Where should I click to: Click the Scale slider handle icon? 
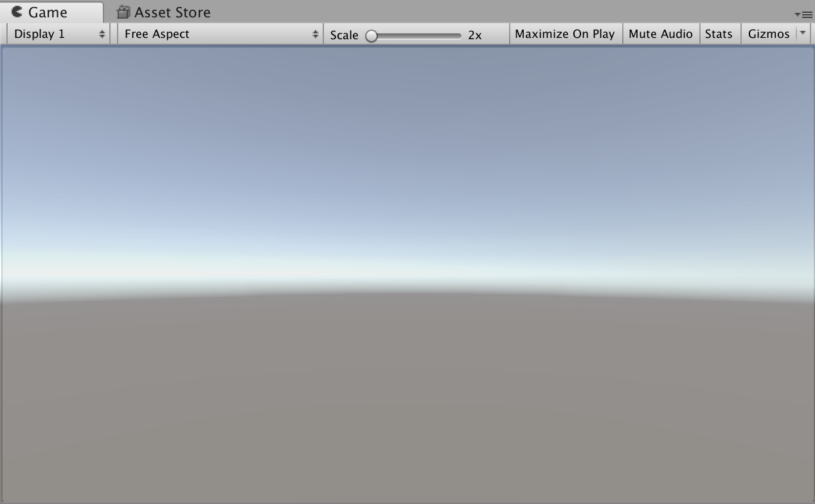click(x=372, y=37)
